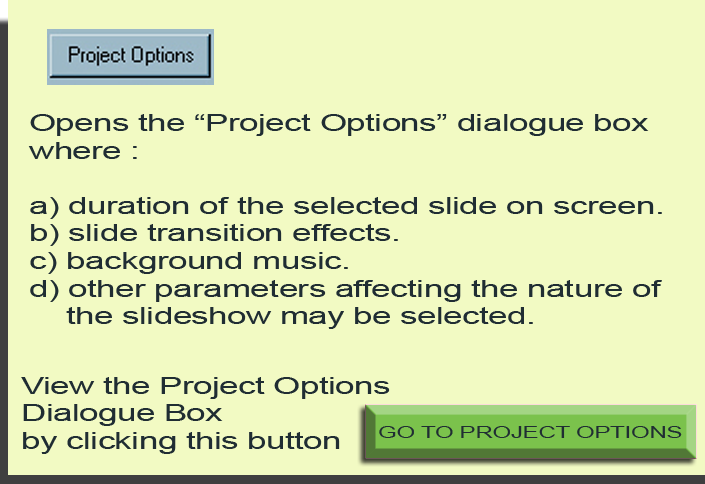Open the GO TO PROJECT OPTIONS green button
The height and width of the screenshot is (484, 705).
click(x=530, y=432)
